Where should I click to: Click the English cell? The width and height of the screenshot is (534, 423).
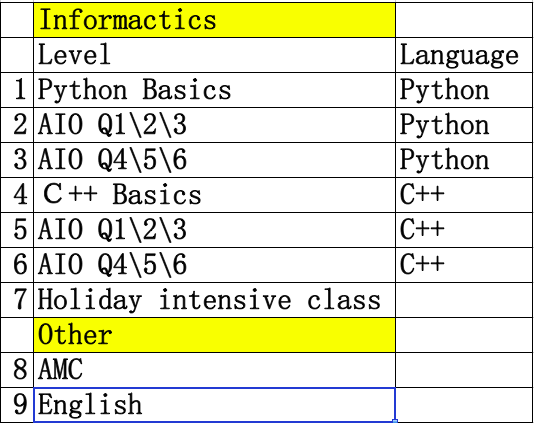[215, 405]
